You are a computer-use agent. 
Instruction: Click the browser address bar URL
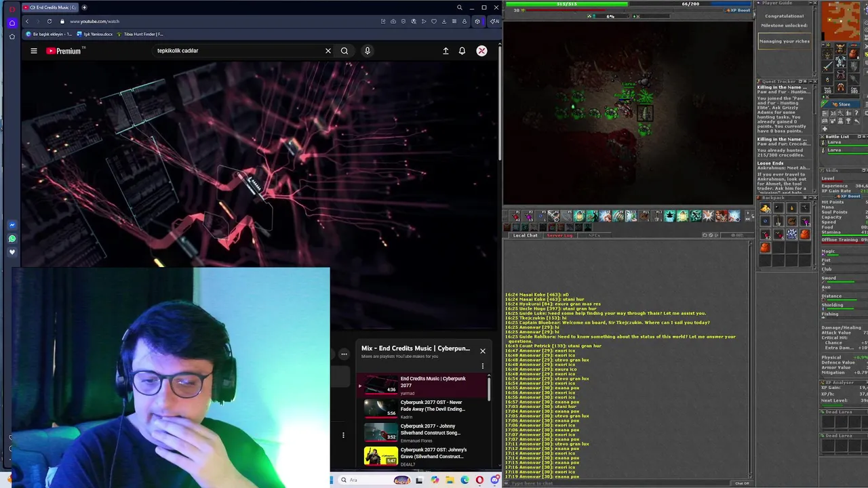tap(94, 21)
